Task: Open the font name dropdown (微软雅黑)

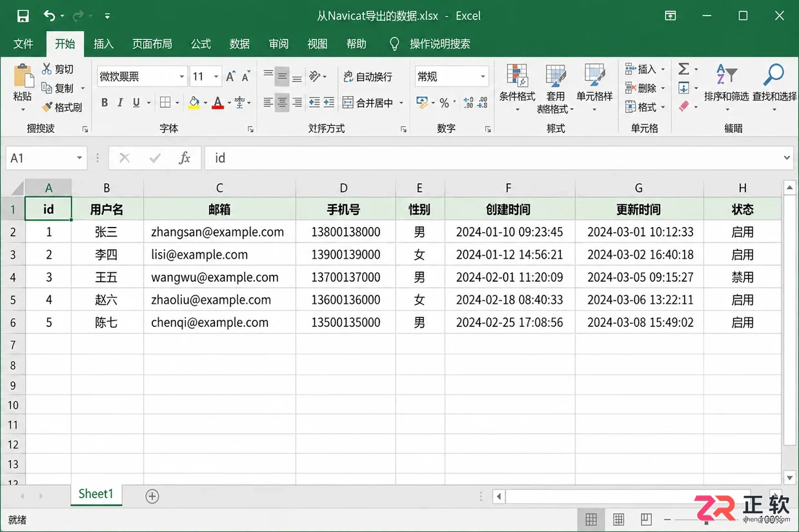Action: (x=181, y=77)
